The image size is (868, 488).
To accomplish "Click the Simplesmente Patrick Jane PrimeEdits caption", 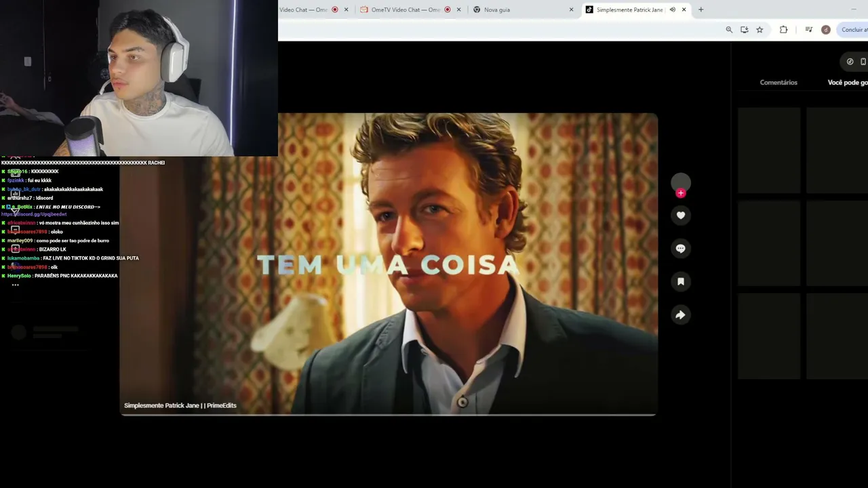I will [180, 405].
